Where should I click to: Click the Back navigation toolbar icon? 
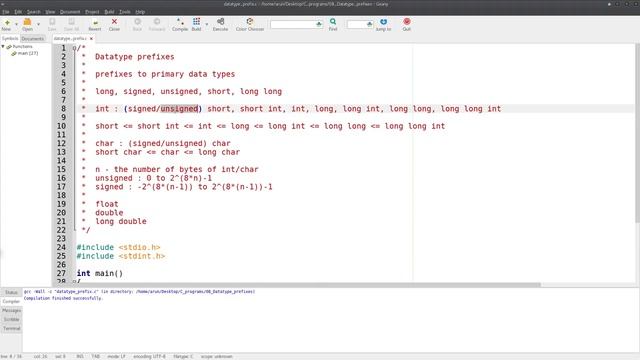point(137,24)
